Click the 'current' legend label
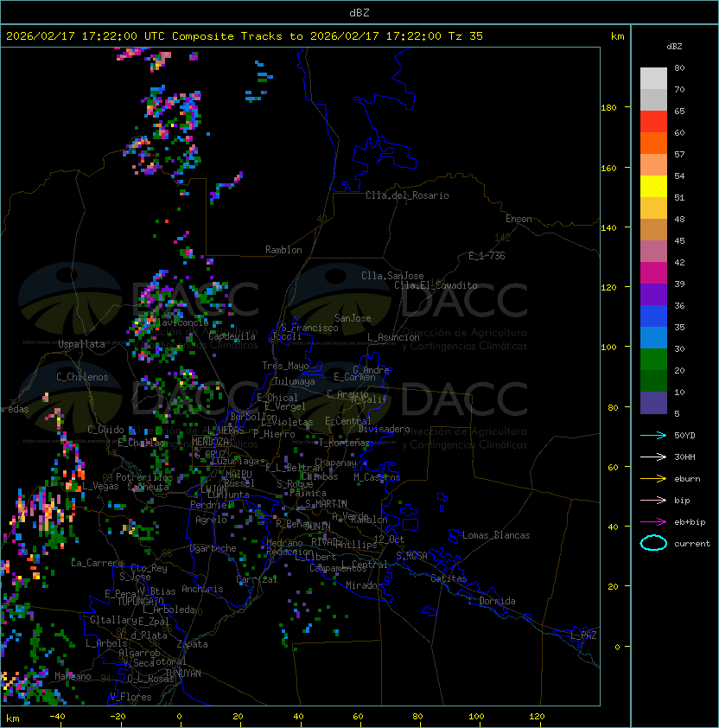 tap(692, 544)
